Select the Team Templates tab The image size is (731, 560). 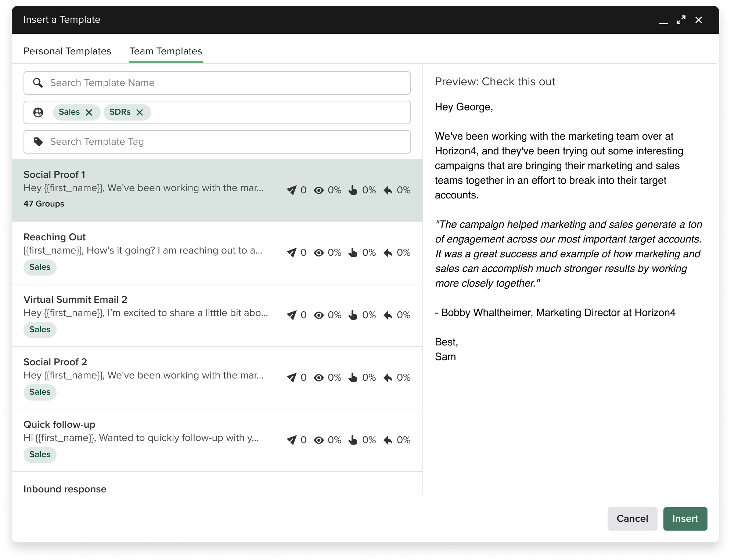click(166, 51)
